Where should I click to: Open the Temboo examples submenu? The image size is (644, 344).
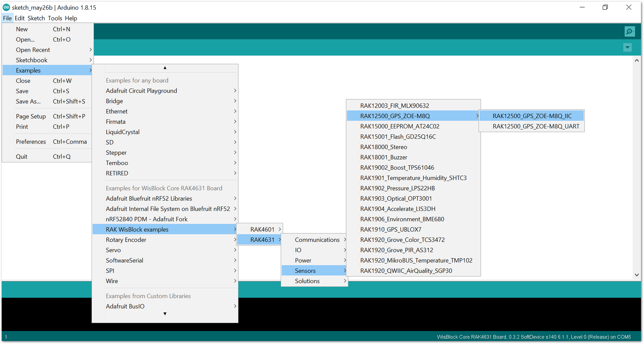tap(165, 163)
